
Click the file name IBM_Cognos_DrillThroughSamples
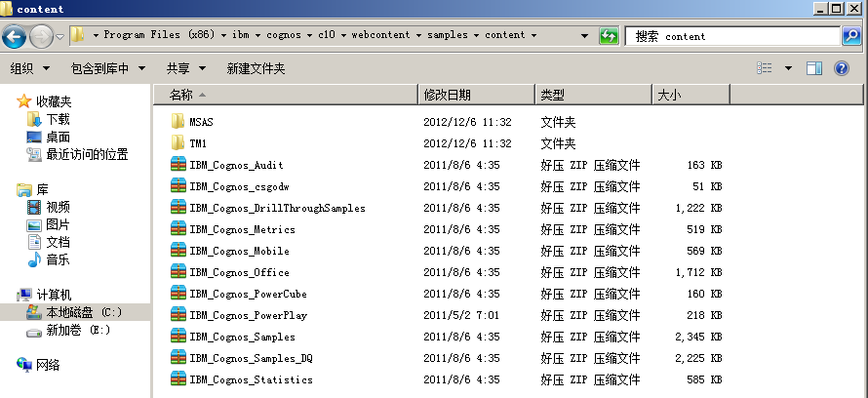[277, 208]
